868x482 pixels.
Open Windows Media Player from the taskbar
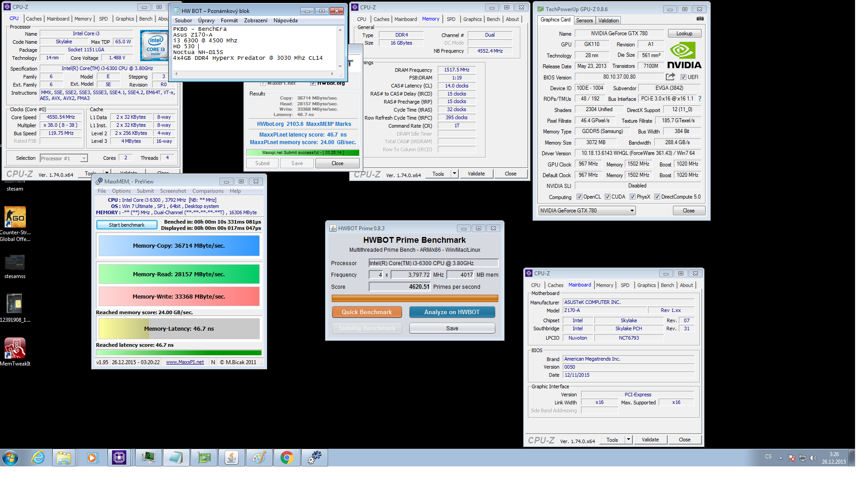[91, 458]
